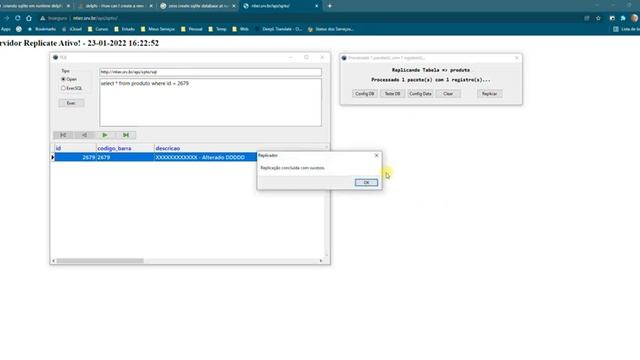Bookmark this page with star icon
The image size is (640, 360).
click(x=598, y=18)
